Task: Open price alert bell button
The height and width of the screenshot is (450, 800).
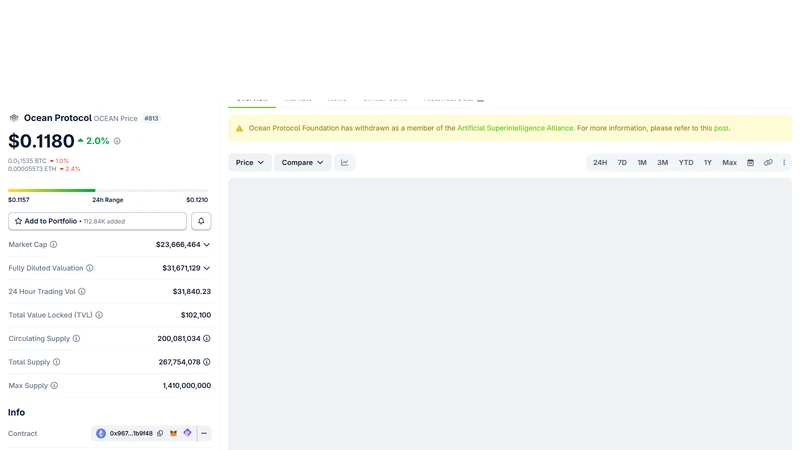Action: 201,221
